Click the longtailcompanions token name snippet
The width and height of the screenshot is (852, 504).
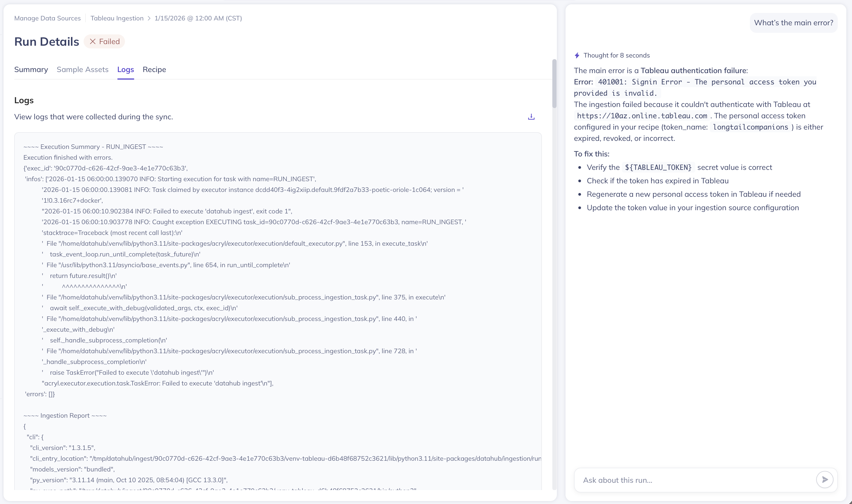(750, 127)
